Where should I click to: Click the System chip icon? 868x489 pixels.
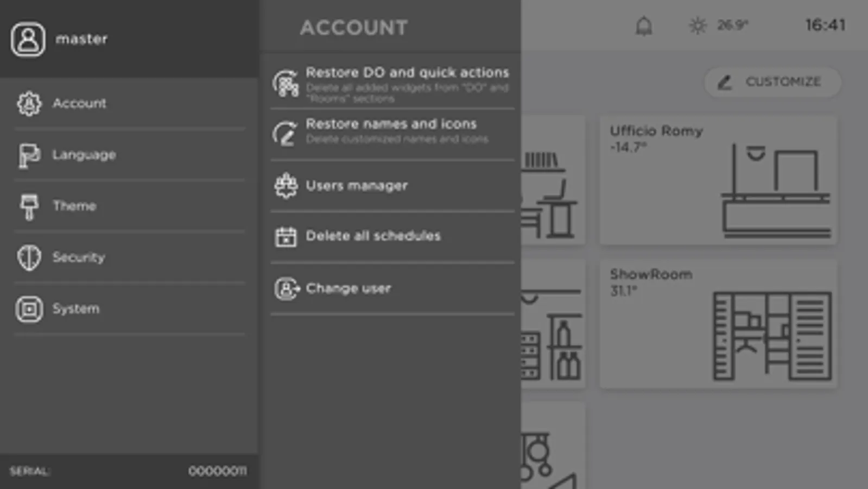(29, 309)
